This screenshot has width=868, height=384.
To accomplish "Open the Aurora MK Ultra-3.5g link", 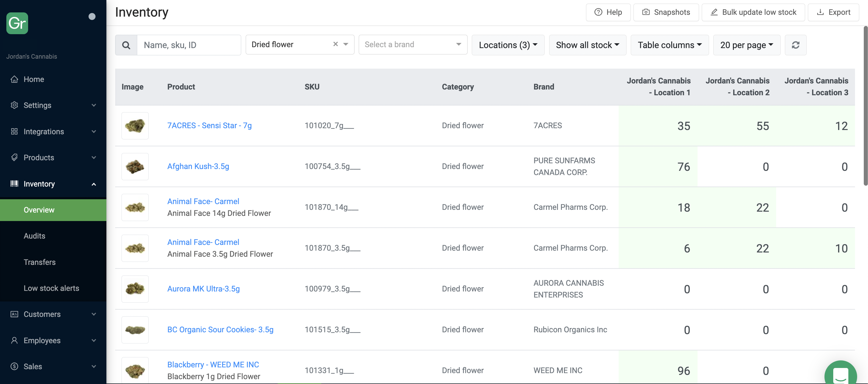I will coord(203,288).
